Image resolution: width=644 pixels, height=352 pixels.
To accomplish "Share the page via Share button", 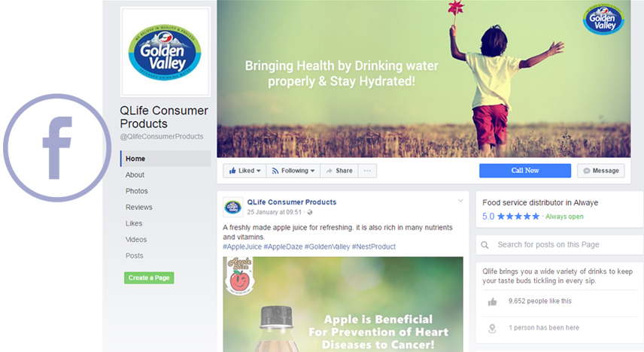I will pos(339,171).
